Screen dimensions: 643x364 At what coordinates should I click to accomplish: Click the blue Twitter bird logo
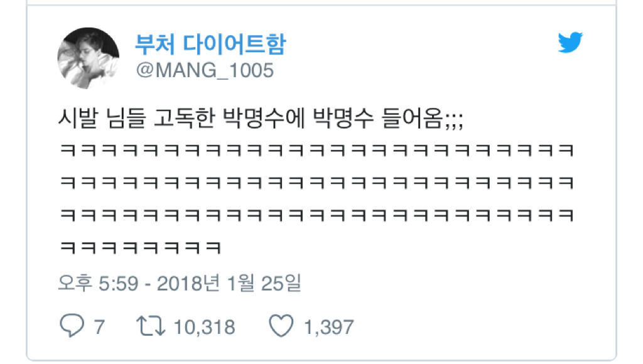(x=570, y=42)
